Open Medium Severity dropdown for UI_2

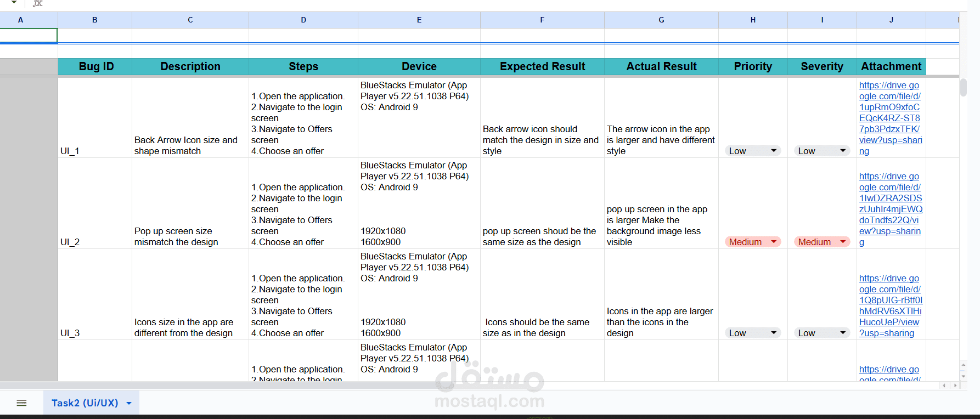[x=822, y=242]
